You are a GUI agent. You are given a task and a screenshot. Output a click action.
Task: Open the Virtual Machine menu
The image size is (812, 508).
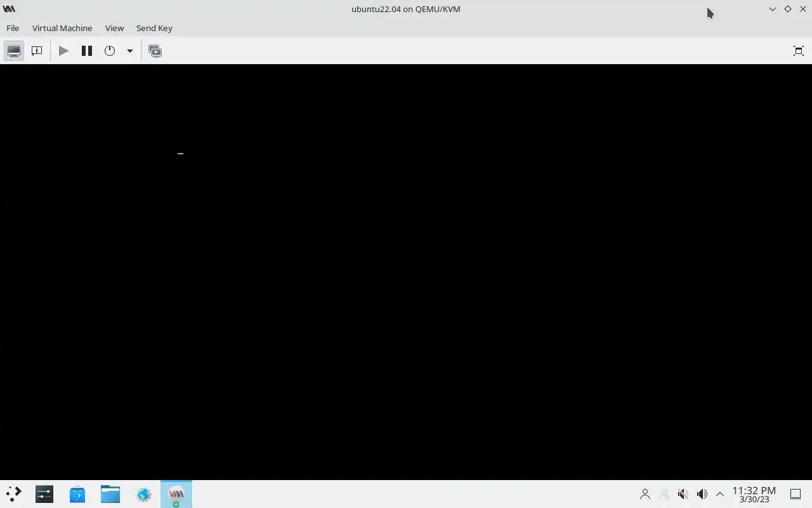pos(62,28)
